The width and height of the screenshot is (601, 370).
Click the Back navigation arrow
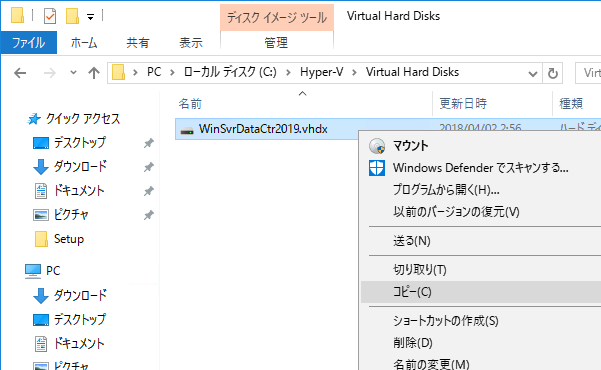coord(20,73)
